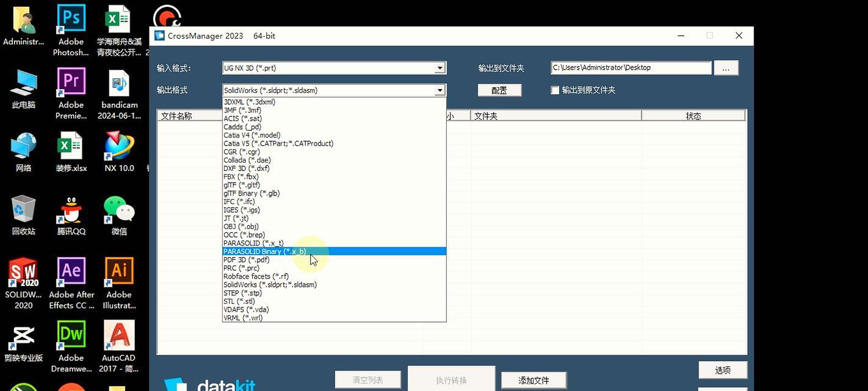Choose PDF 3D (*.pdf) format

[334, 260]
